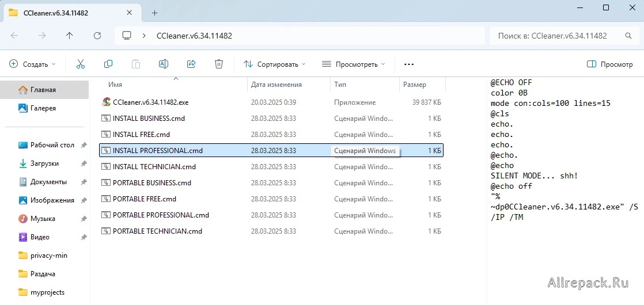The width and height of the screenshot is (644, 305).
Task: Open the Создать dropdown
Action: point(32,64)
